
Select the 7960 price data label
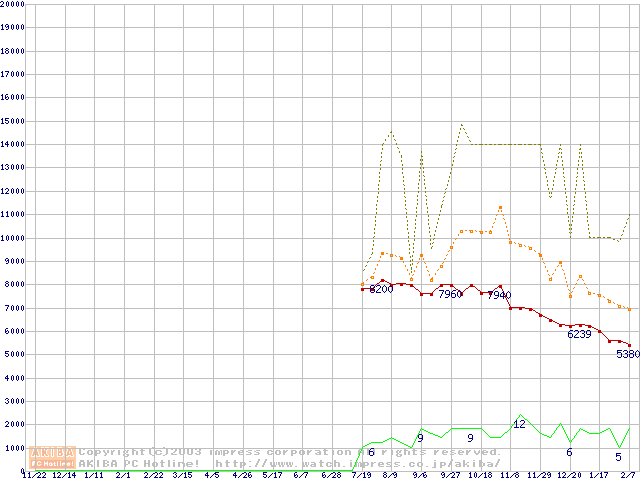[x=449, y=295]
